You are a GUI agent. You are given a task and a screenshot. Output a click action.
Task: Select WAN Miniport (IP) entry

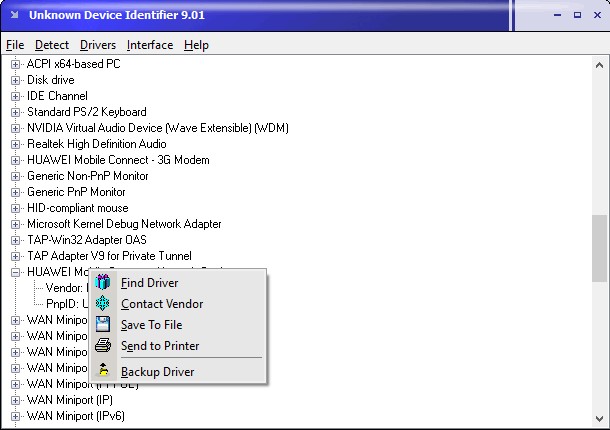point(70,400)
